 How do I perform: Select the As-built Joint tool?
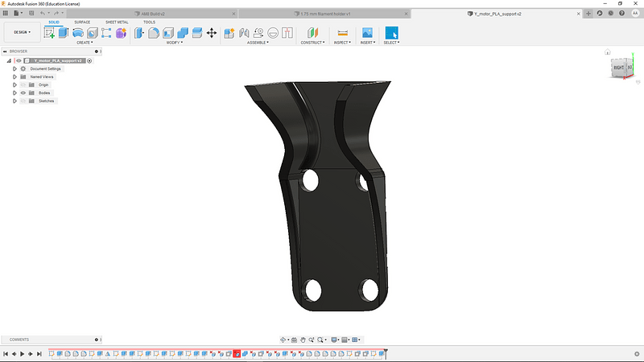(258, 33)
